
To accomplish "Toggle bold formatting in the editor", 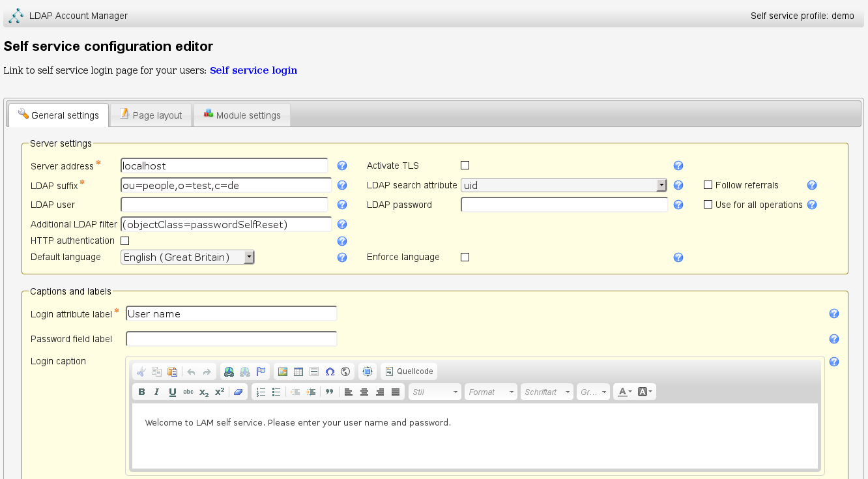I will click(141, 392).
